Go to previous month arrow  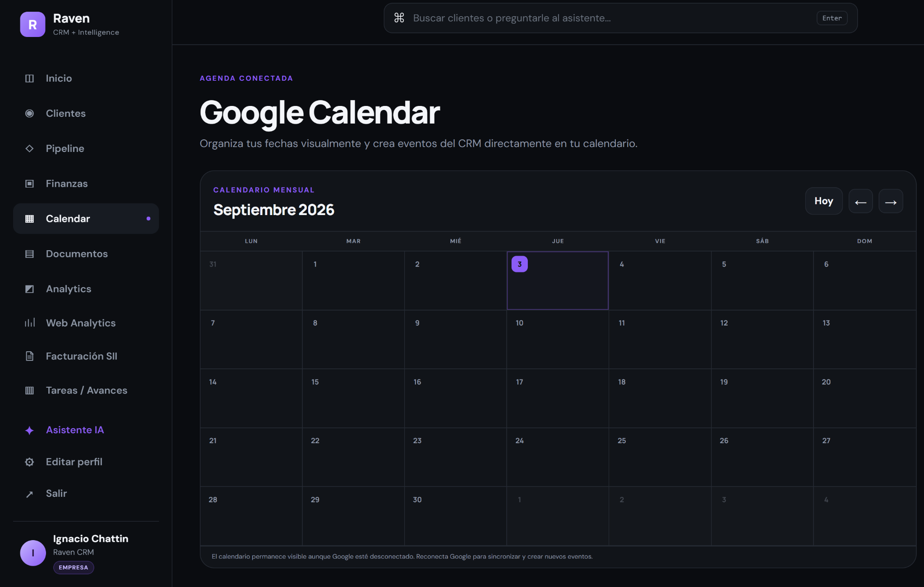click(x=860, y=202)
